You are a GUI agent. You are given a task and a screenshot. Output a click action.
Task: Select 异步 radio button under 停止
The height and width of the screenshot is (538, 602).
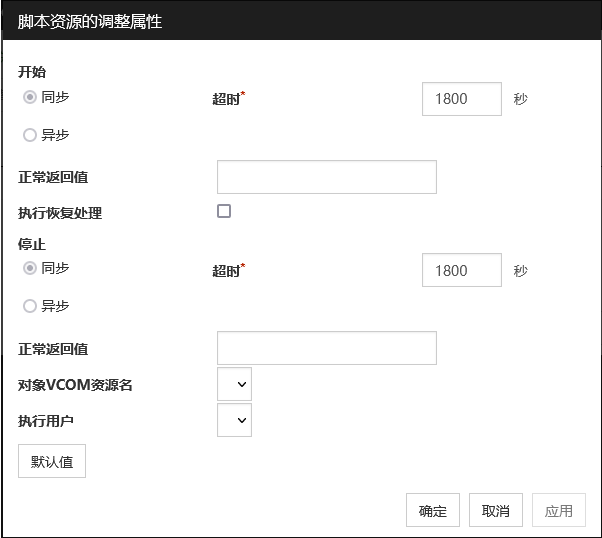[30, 306]
